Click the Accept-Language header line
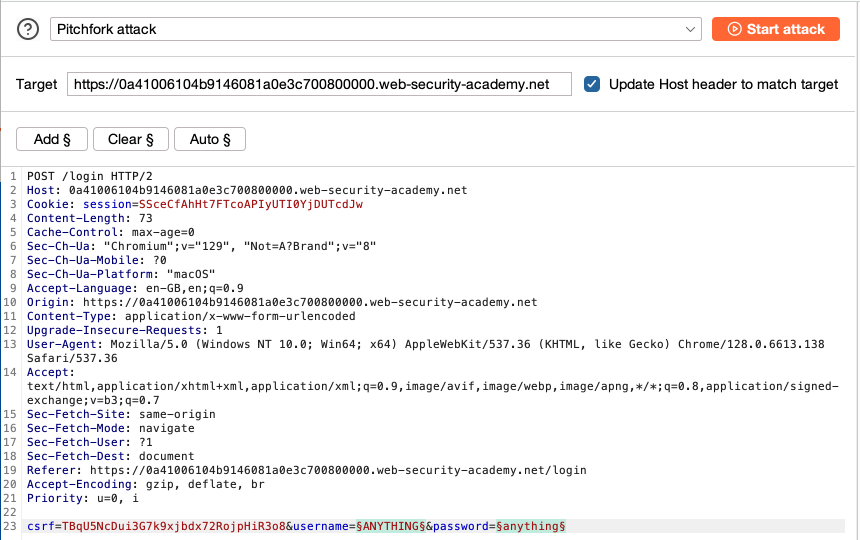860x540 pixels. click(x=135, y=288)
